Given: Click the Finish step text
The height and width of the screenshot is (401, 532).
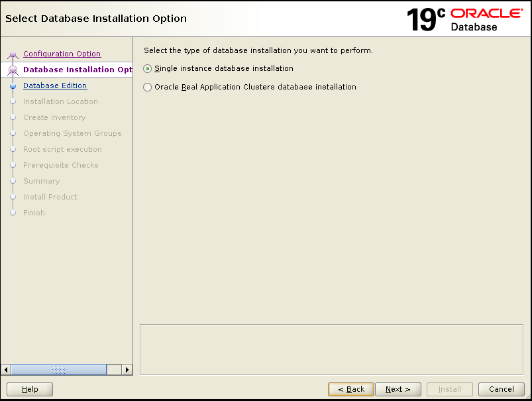Looking at the screenshot, I should tap(34, 213).
